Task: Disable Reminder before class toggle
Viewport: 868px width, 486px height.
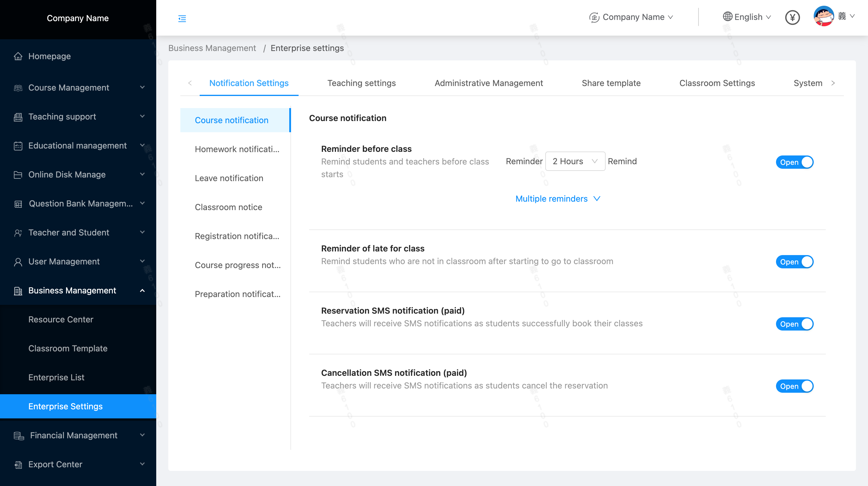Action: tap(794, 162)
